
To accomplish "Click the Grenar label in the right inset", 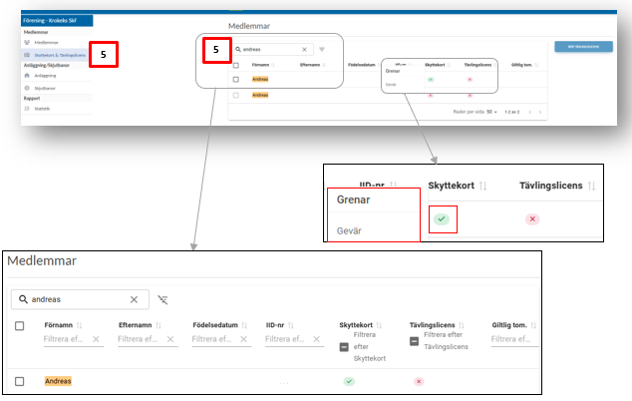I will pyautogui.click(x=353, y=199).
